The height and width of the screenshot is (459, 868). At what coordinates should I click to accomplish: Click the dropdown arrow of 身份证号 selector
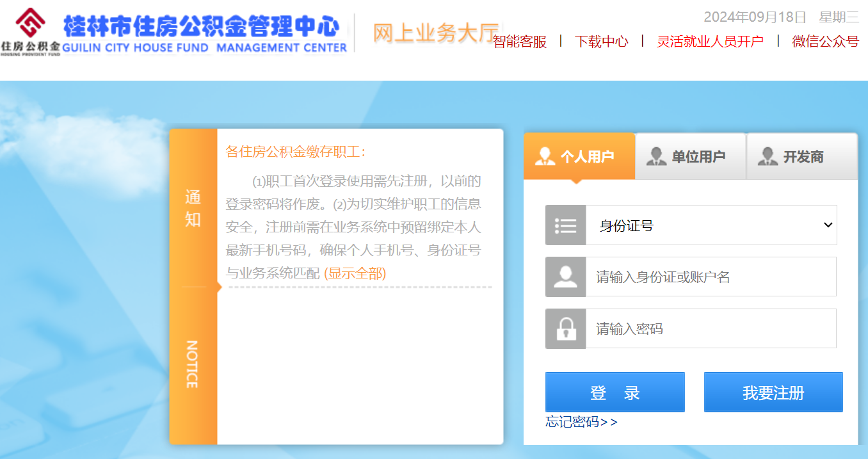coord(828,225)
